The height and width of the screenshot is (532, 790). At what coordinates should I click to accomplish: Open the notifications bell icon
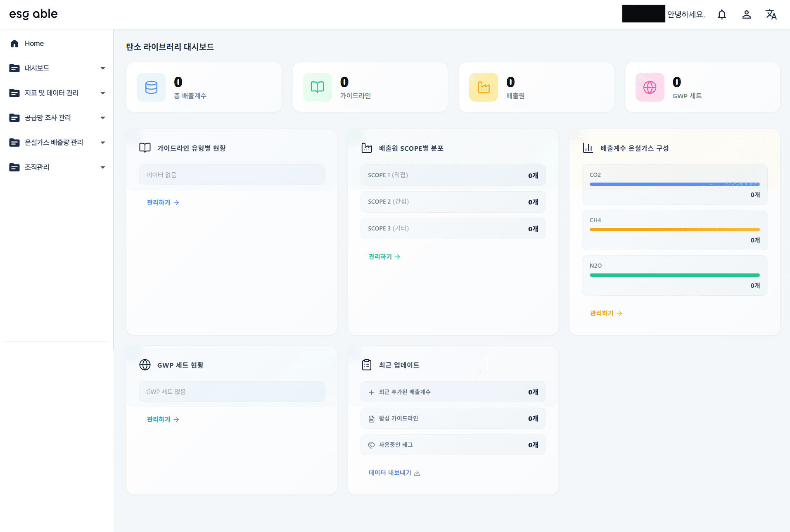721,14
